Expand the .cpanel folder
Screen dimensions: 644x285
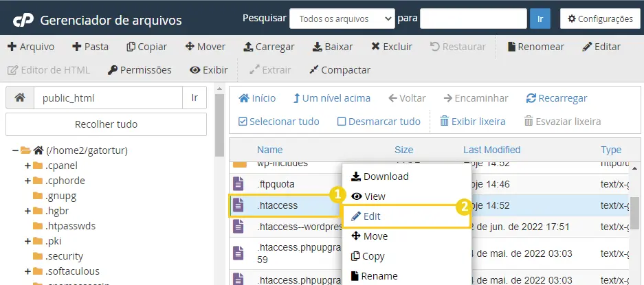coord(27,166)
